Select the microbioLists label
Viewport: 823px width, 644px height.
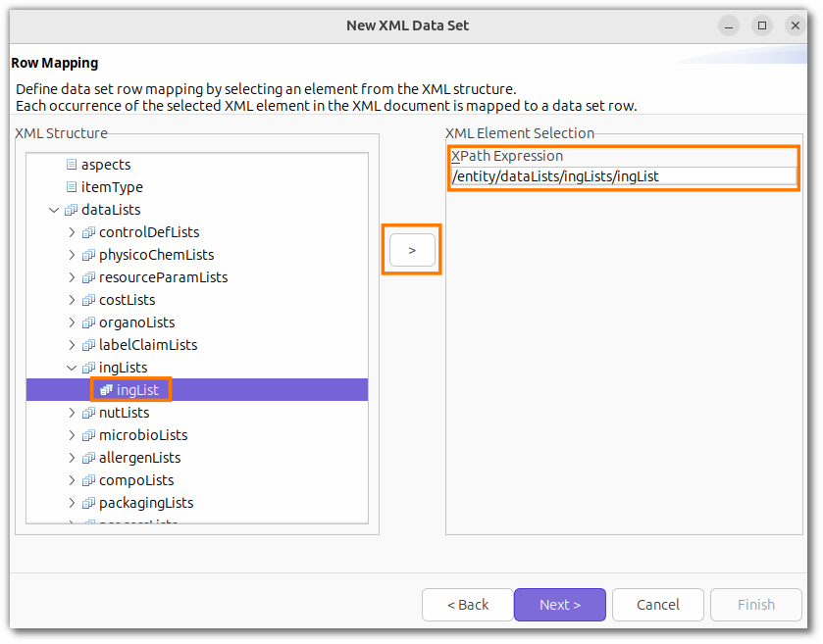143,435
